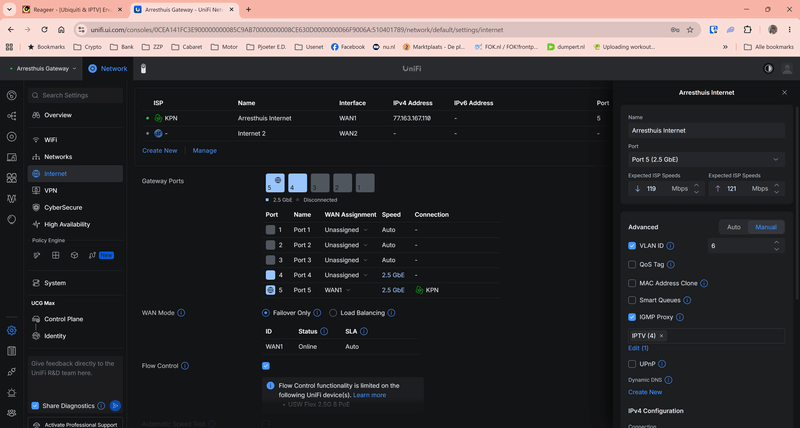Image resolution: width=800 pixels, height=428 pixels.
Task: Open the settings gear in left rail
Action: point(11,331)
